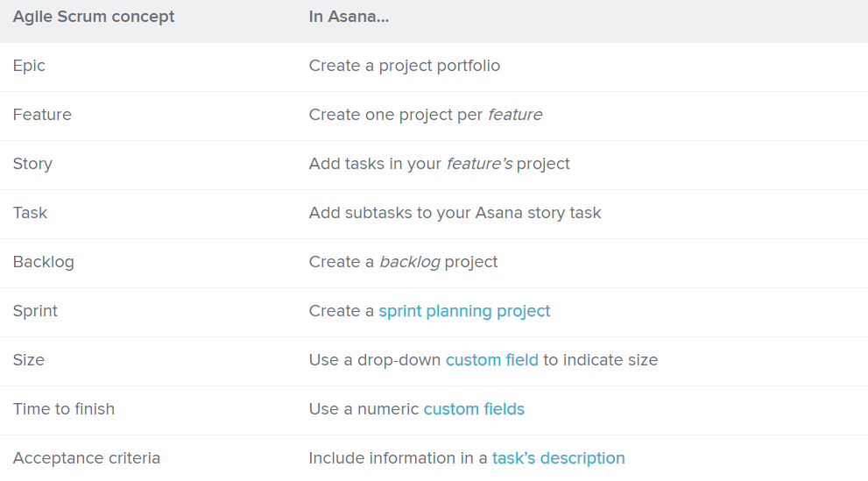The image size is (868, 481).
Task: Follow the task's description link
Action: 558,458
